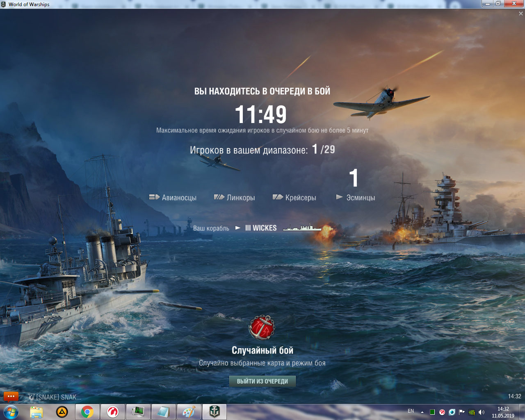Click the EN language indicator

click(x=411, y=411)
